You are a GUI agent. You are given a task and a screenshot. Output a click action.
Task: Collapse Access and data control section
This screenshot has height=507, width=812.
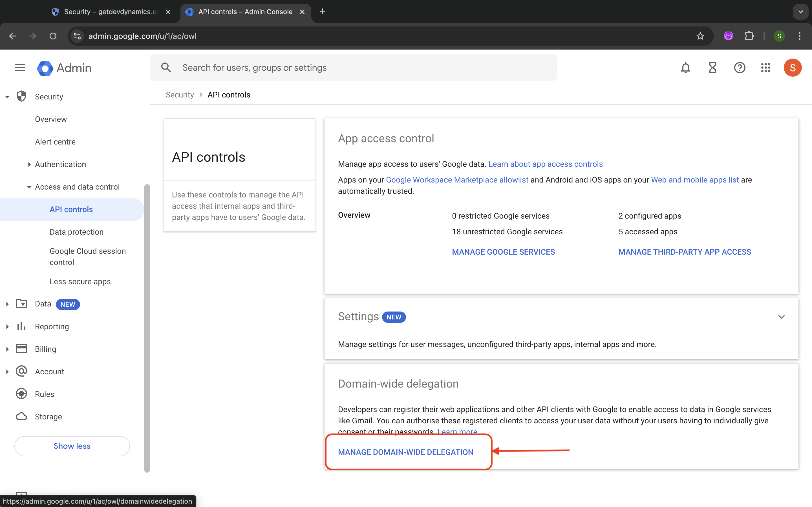29,187
